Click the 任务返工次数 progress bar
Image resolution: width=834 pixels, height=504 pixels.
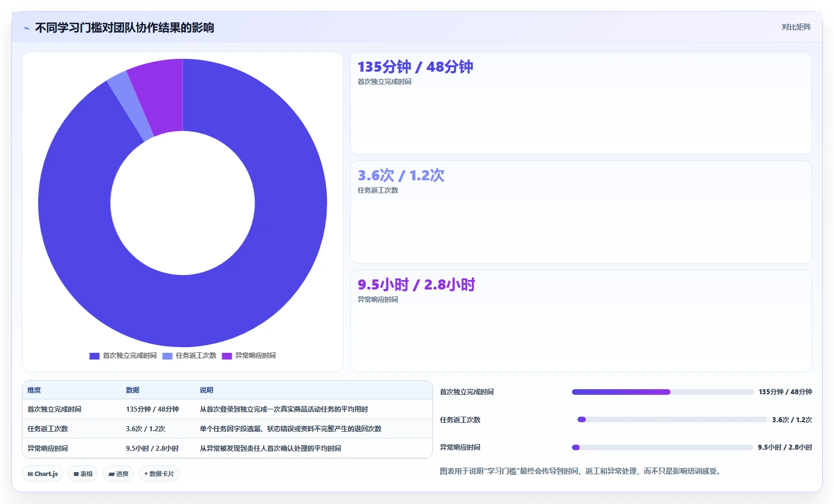point(672,419)
